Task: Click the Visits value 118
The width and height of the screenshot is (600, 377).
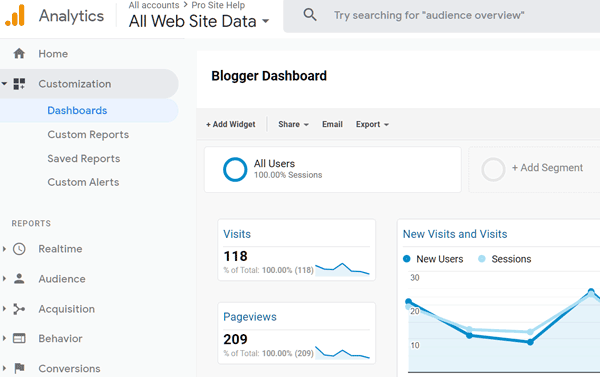Action: click(x=235, y=256)
